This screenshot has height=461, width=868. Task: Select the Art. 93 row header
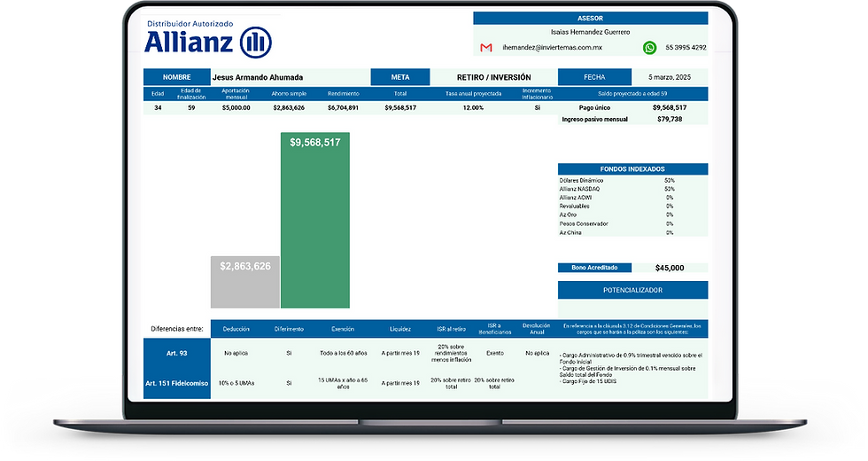[x=176, y=353]
